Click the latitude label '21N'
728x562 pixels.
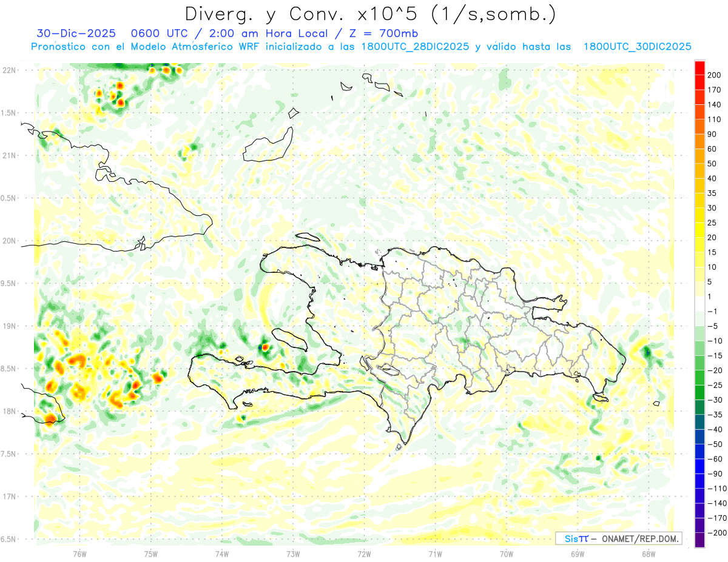(8, 155)
